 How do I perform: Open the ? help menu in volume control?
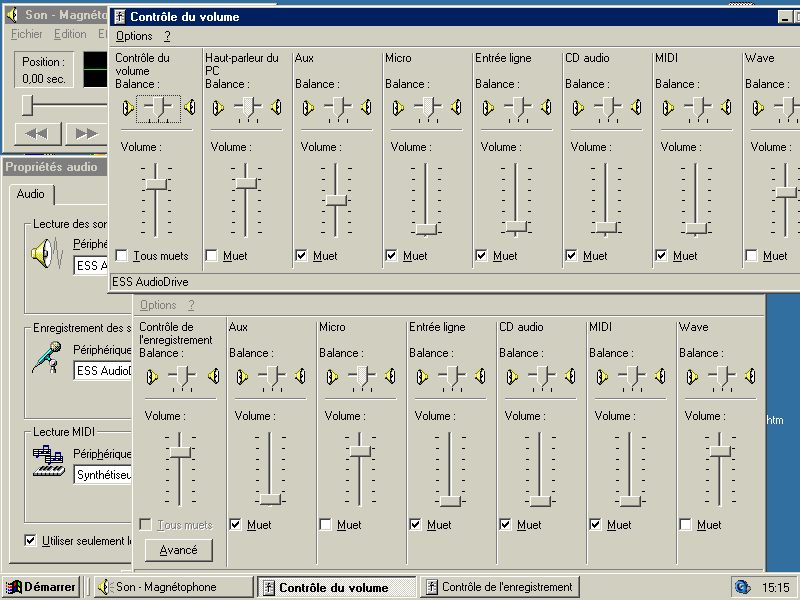point(167,36)
